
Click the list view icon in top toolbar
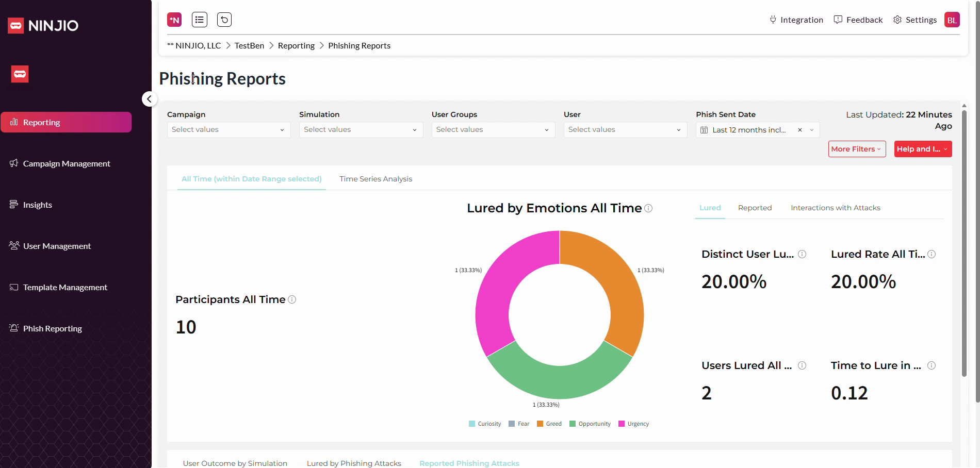pyautogui.click(x=199, y=20)
